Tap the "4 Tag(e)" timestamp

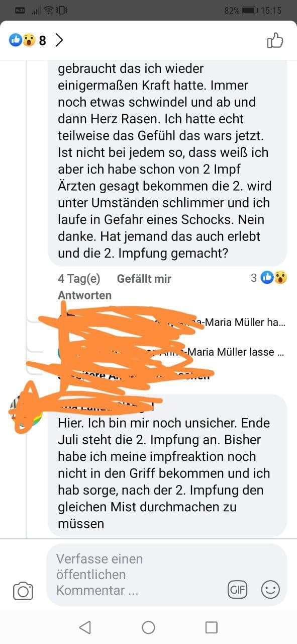pyautogui.click(x=79, y=279)
